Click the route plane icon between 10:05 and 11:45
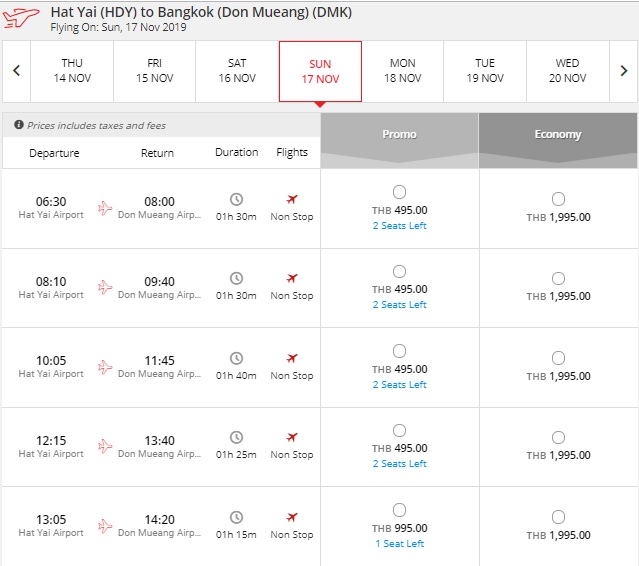 pos(105,366)
